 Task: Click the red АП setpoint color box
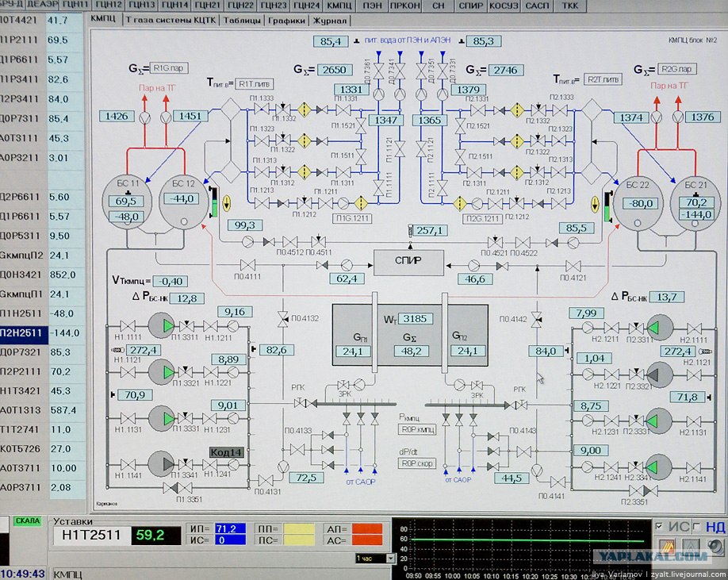coord(367,529)
